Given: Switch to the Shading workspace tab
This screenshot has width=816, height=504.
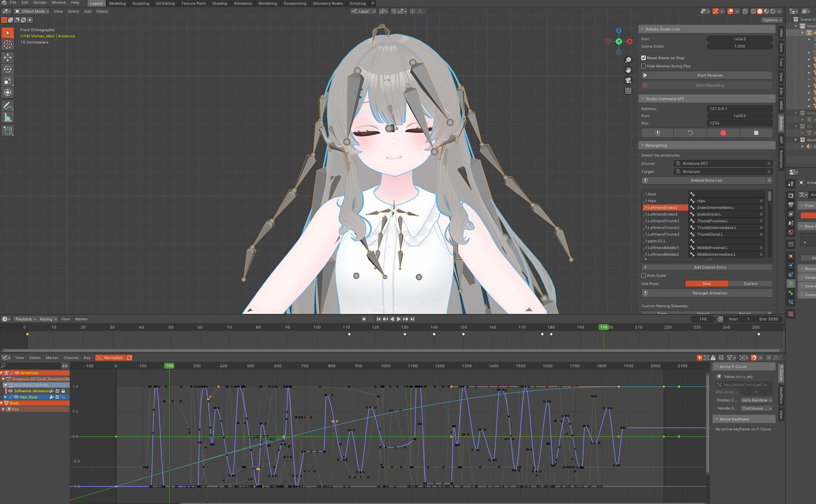Looking at the screenshot, I should click(x=220, y=3).
